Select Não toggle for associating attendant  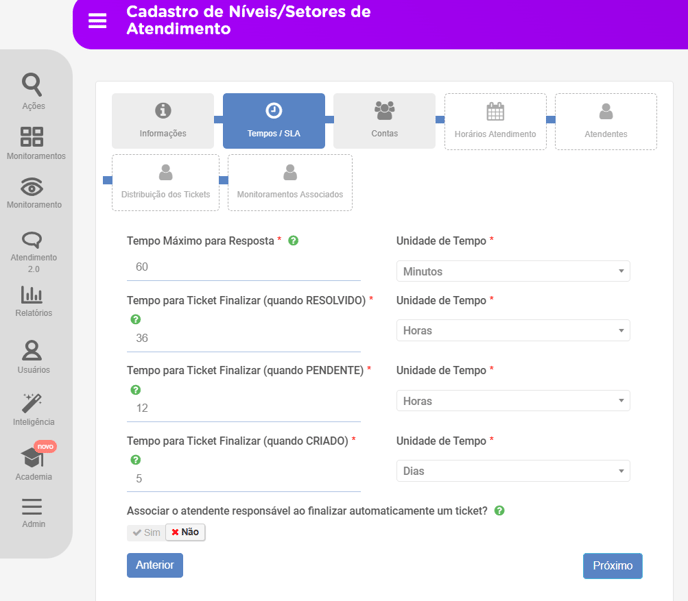tap(185, 532)
